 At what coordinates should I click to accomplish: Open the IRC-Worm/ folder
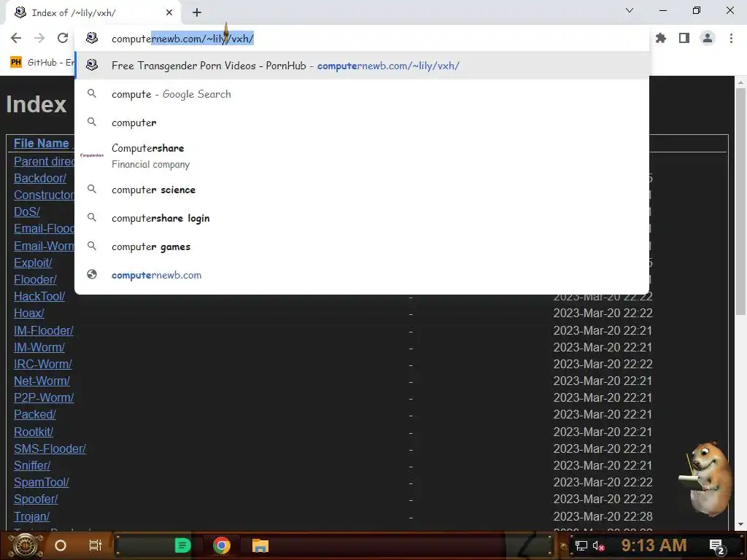pos(43,364)
